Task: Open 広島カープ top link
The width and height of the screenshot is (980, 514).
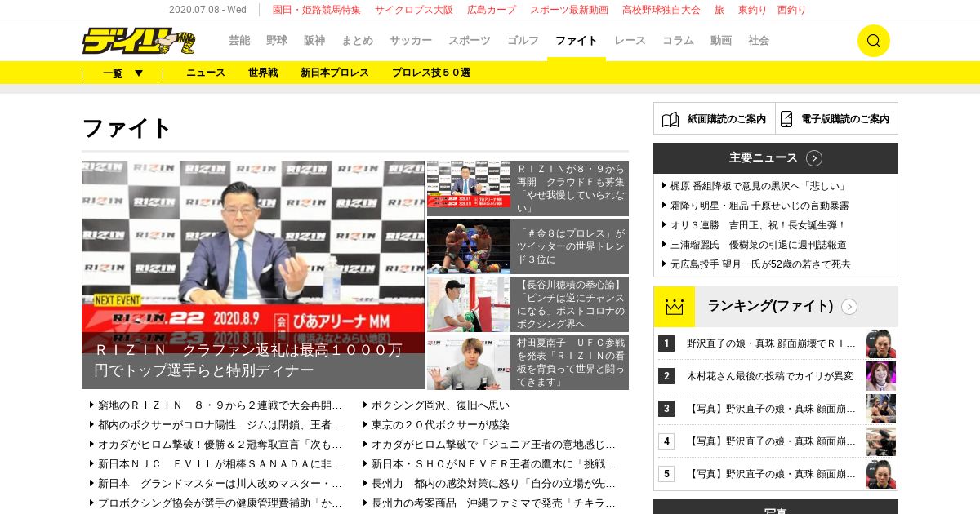Action: point(492,10)
